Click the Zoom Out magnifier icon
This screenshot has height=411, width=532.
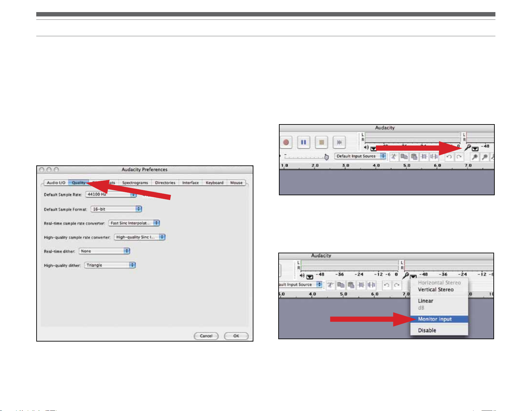point(484,156)
